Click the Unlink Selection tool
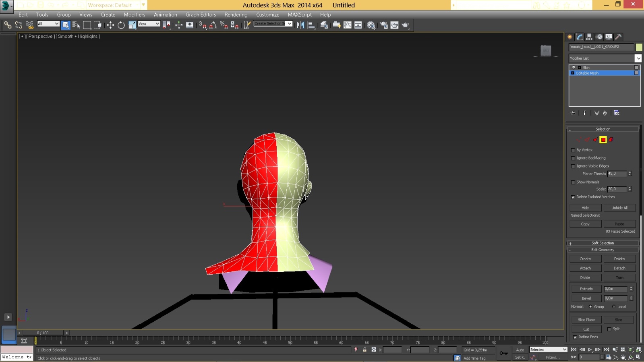Viewport: 644px width, 362px height. (19, 25)
